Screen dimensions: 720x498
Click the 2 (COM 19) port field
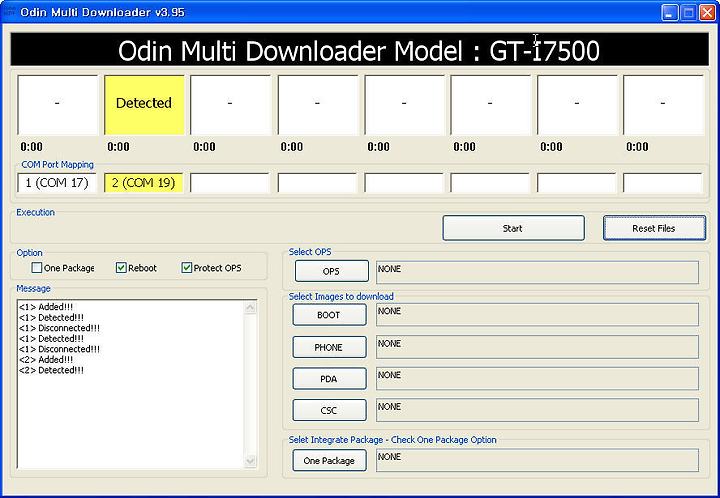[x=144, y=183]
